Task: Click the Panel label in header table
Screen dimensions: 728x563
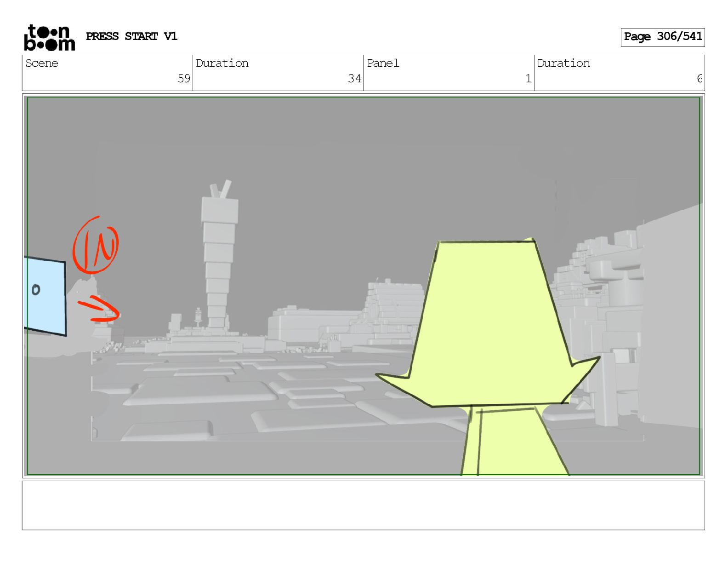Action: point(383,63)
